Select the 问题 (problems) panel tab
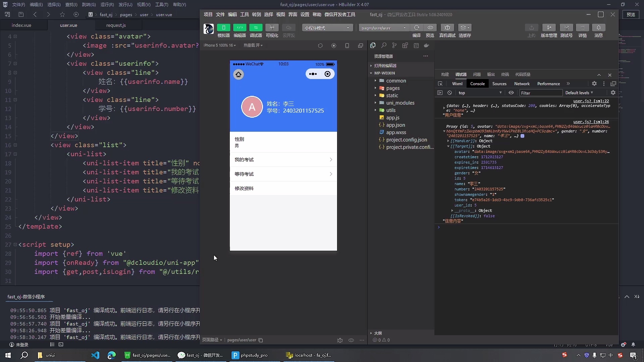644x362 pixels. coord(477,74)
